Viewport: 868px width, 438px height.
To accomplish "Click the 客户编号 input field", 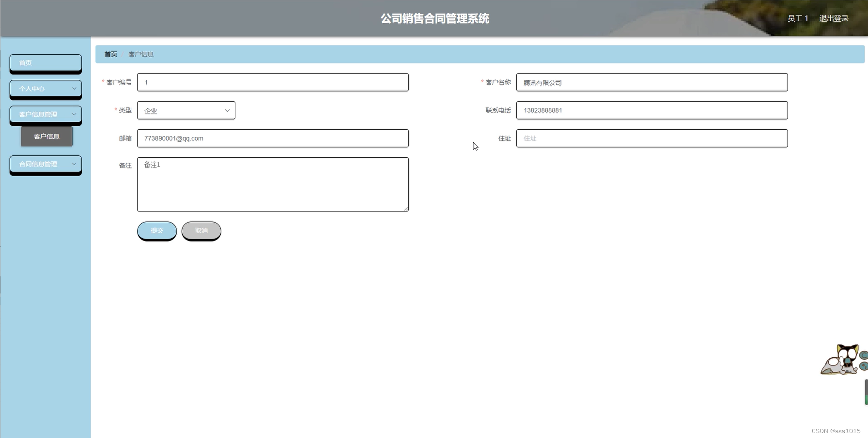I will point(273,82).
